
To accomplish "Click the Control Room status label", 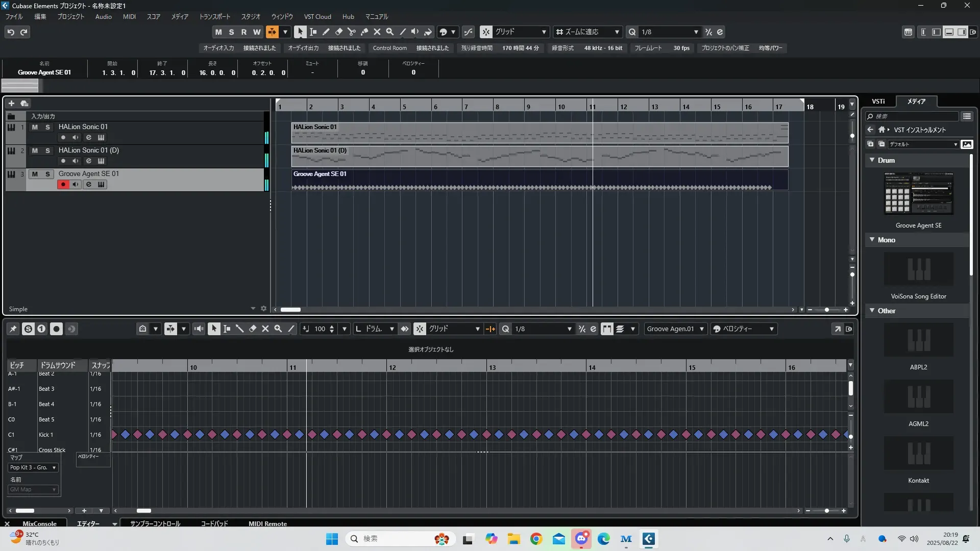I will coord(389,48).
